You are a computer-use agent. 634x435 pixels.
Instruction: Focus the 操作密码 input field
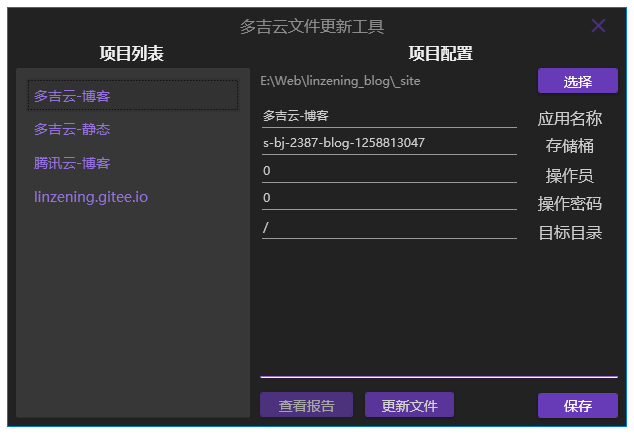389,198
